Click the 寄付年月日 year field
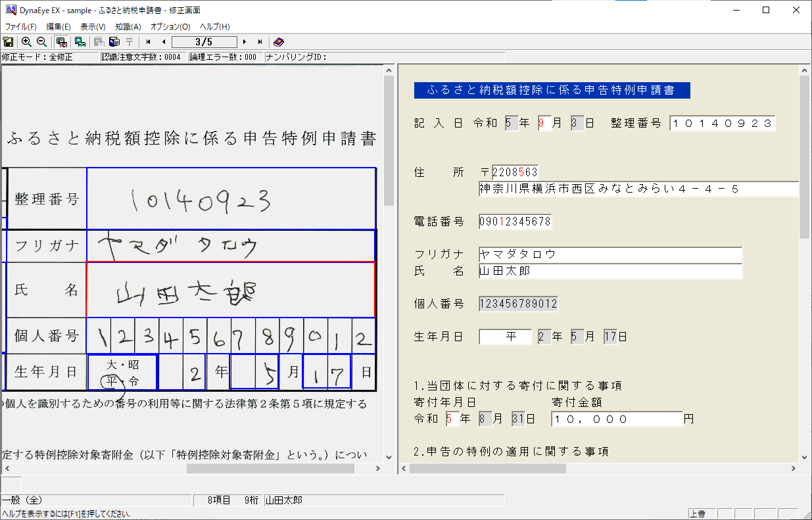The width and height of the screenshot is (812, 520). pyautogui.click(x=452, y=419)
